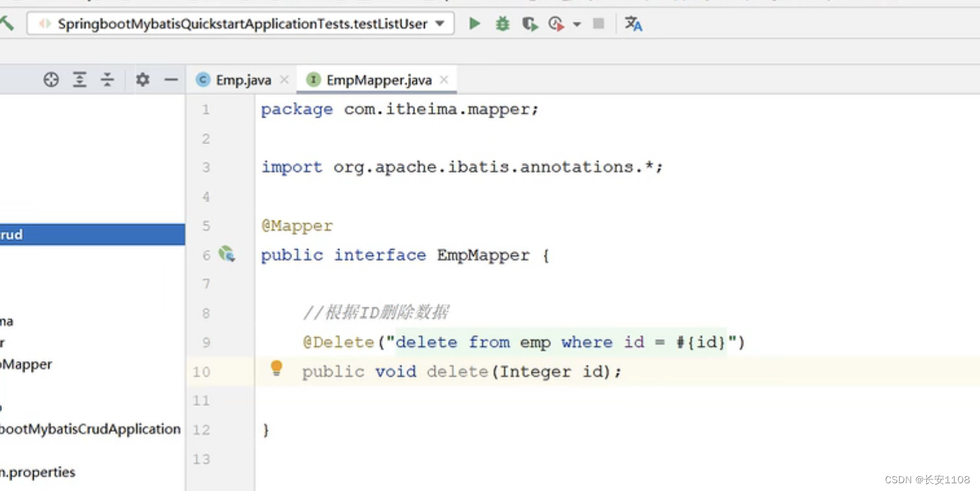Click the green Run button
The width and height of the screenshot is (980, 491).
(474, 24)
